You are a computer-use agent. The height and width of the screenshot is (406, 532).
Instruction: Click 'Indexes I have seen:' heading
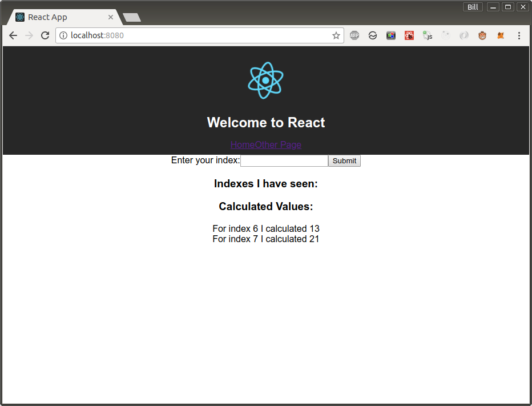click(266, 184)
